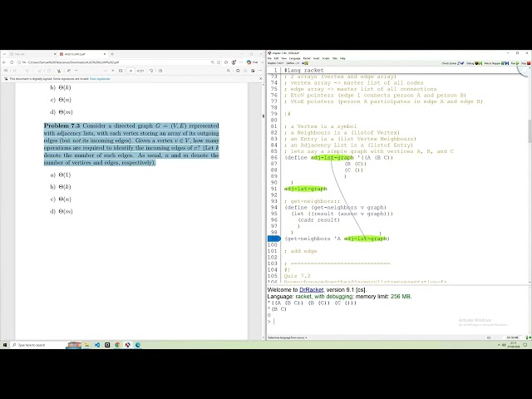
Task: Open the (define ...) dropdown in DrRacket
Action: point(293,63)
